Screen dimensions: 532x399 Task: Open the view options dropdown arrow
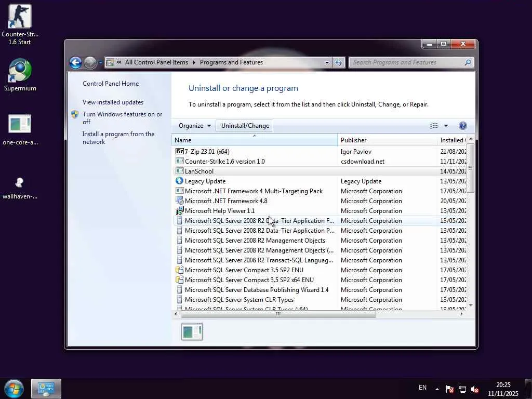446,126
